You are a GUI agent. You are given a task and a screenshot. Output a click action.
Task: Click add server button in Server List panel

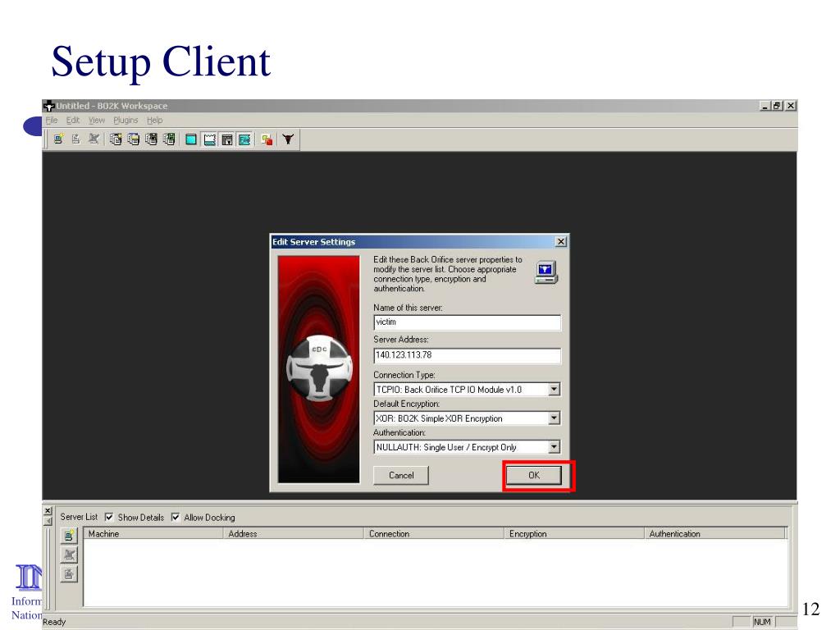point(69,535)
